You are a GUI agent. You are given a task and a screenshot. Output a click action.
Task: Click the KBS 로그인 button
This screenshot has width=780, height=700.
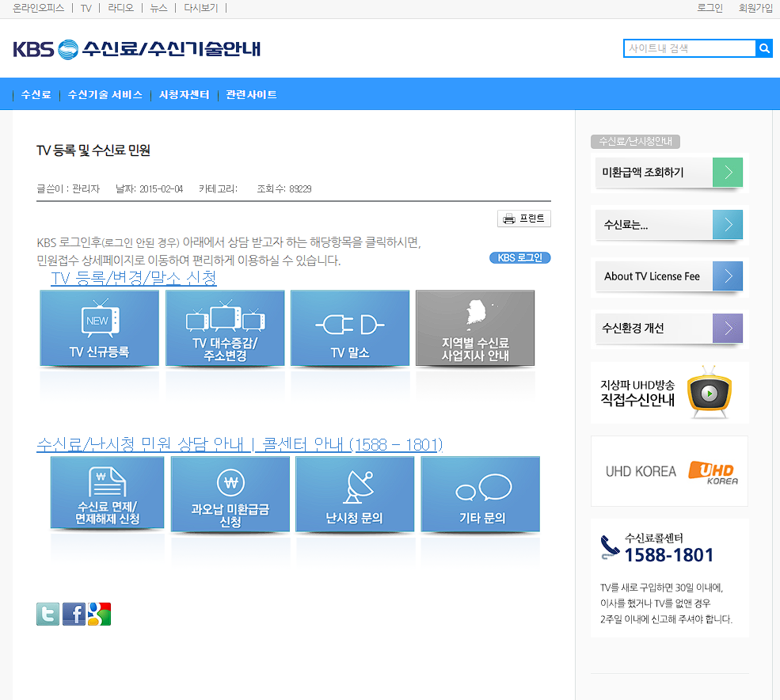click(x=519, y=257)
